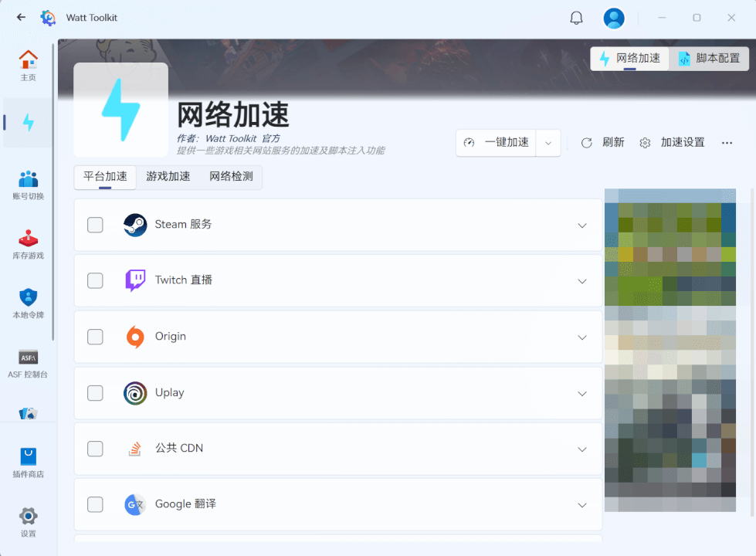The image size is (756, 556).
Task: Check the Twitch 直播 acceleration checkbox
Action: click(x=95, y=281)
